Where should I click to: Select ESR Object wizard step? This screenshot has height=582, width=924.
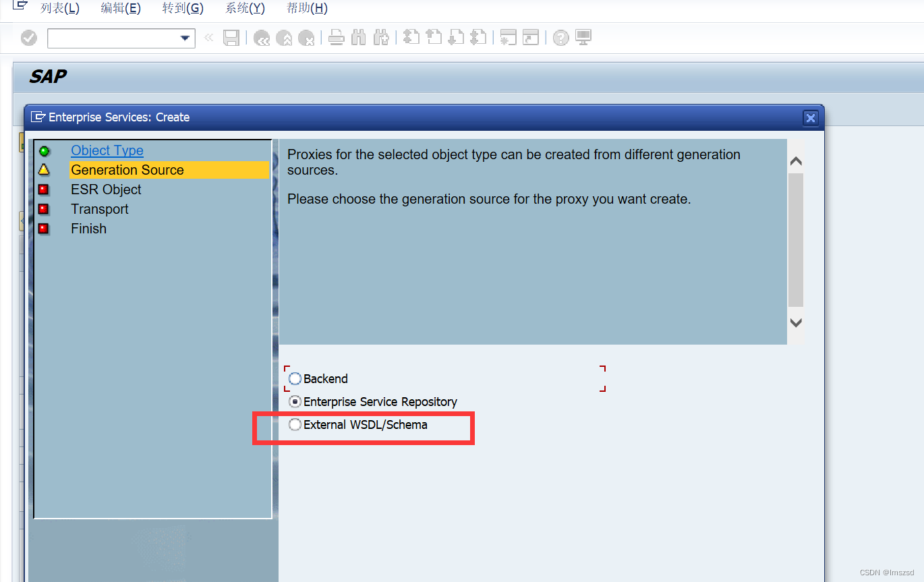click(x=106, y=190)
